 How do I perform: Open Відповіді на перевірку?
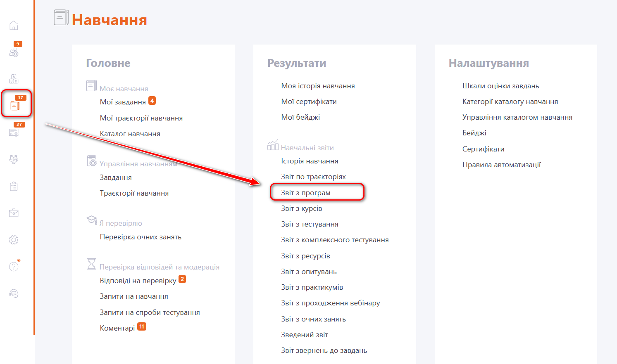click(x=138, y=281)
